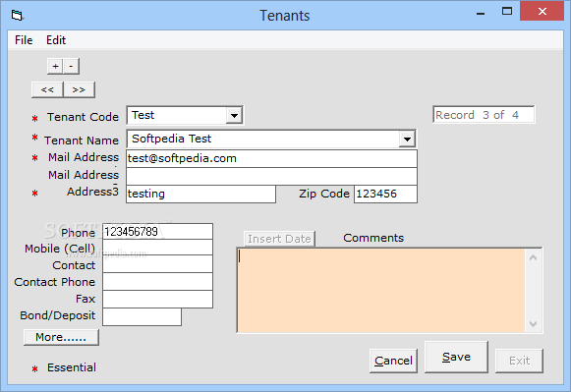The width and height of the screenshot is (571, 392).
Task: Go to next record with >> button
Action: click(79, 89)
